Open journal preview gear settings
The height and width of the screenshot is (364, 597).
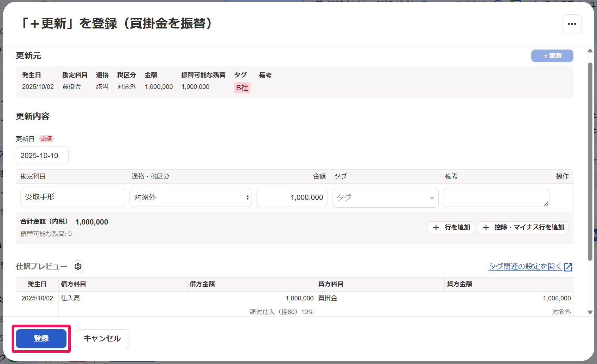[78, 267]
